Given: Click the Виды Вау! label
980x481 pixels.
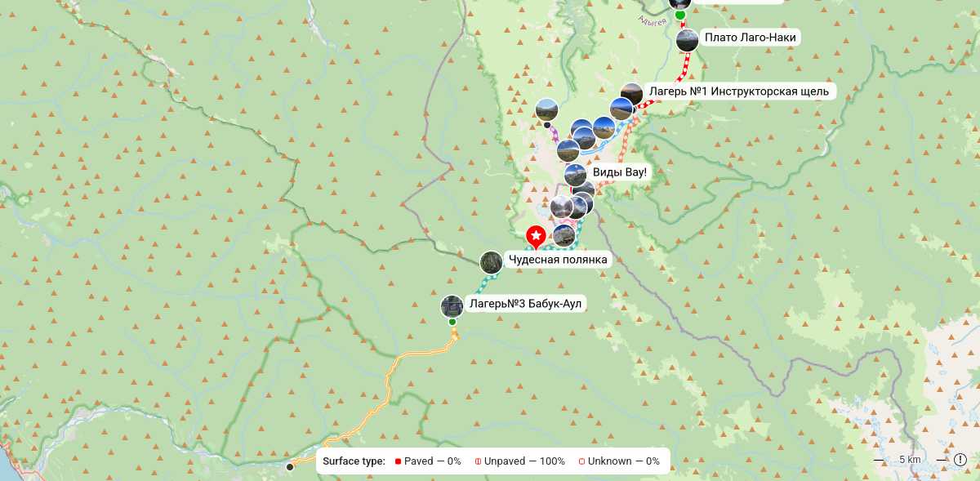Looking at the screenshot, I should pyautogui.click(x=619, y=172).
